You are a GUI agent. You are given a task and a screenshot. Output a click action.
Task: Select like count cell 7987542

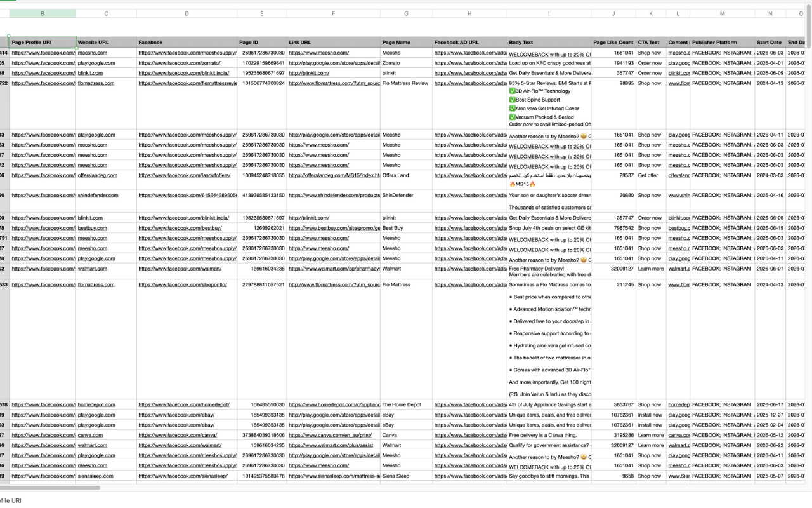(613, 228)
